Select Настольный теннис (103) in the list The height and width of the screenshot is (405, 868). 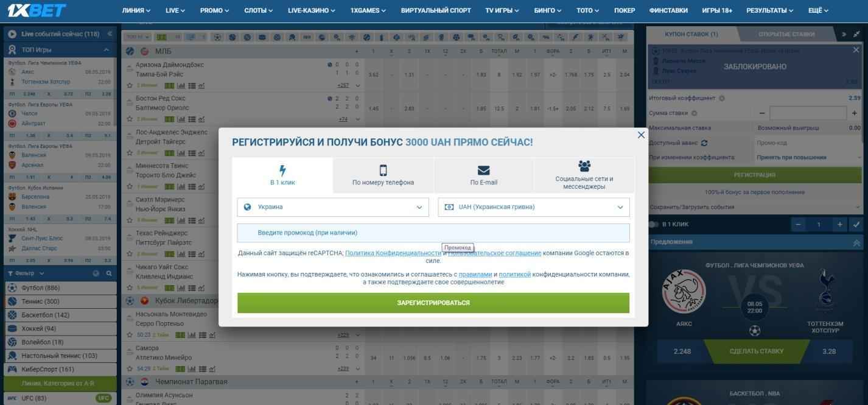coord(60,356)
